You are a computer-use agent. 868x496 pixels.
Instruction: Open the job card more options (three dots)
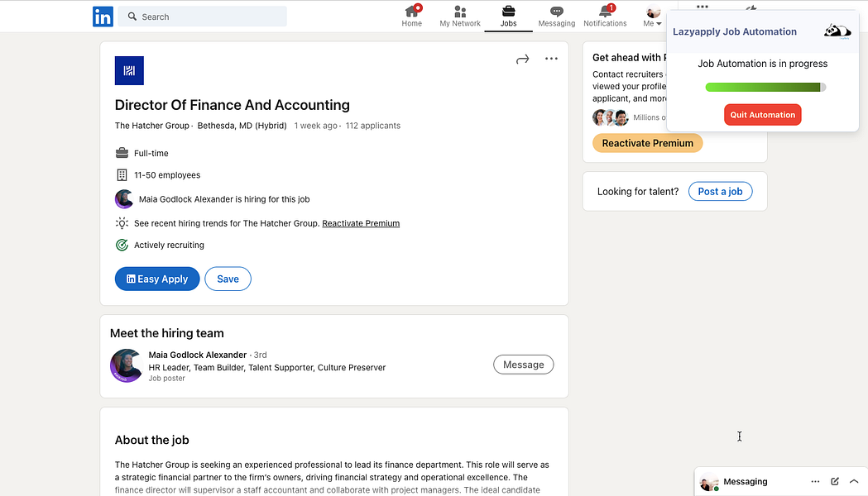click(x=551, y=59)
